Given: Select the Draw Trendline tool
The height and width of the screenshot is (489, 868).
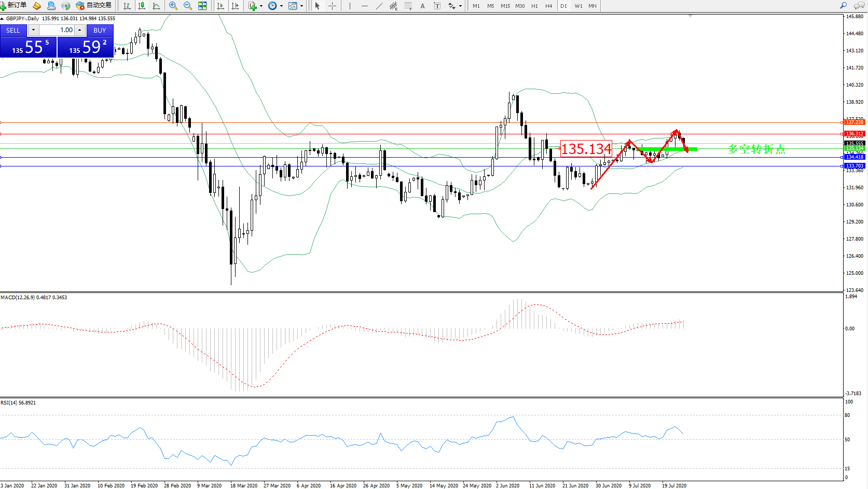Looking at the screenshot, I should [379, 6].
